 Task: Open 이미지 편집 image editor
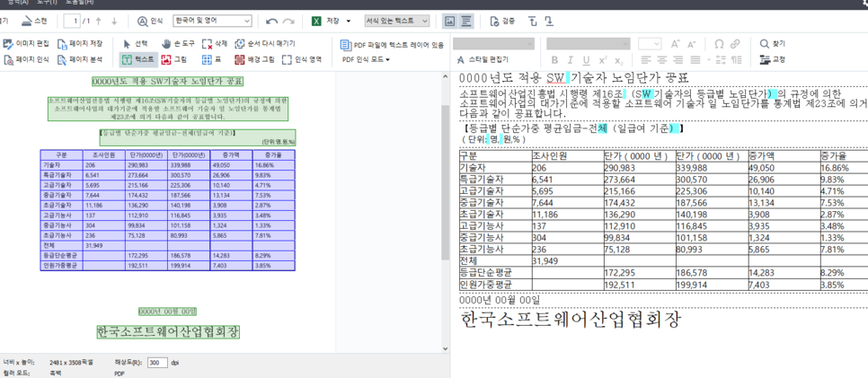click(27, 44)
